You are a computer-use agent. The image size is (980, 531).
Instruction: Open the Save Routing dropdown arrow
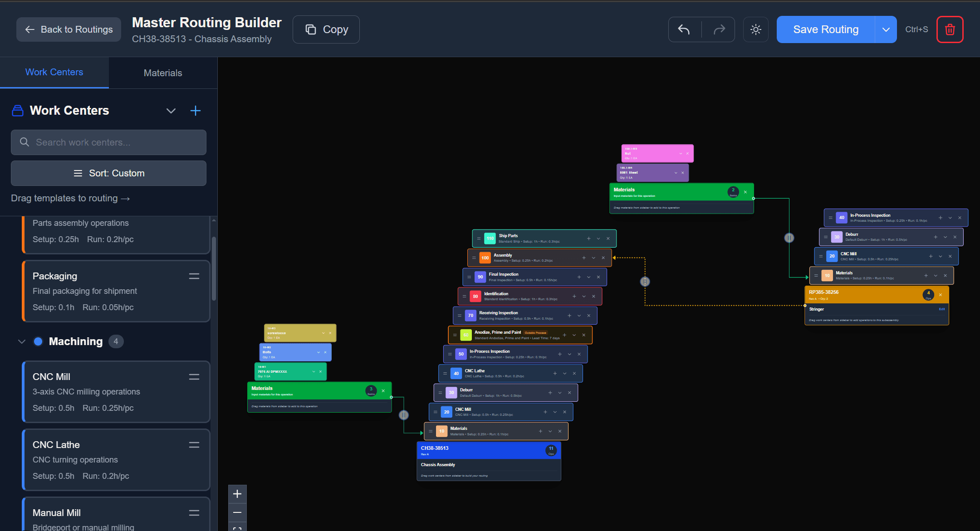[886, 29]
